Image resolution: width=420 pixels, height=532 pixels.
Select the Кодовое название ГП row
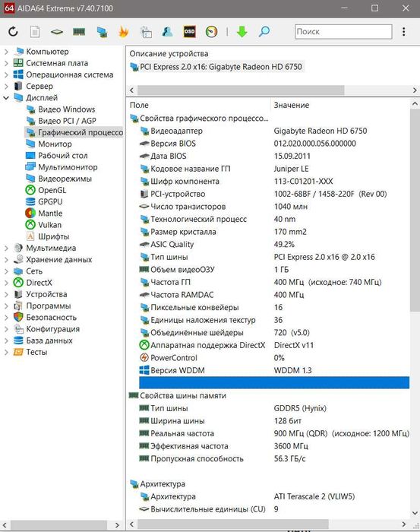pos(274,169)
